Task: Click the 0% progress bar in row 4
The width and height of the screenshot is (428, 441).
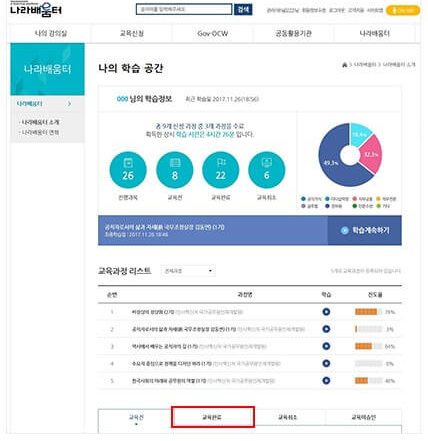Action: (369, 363)
